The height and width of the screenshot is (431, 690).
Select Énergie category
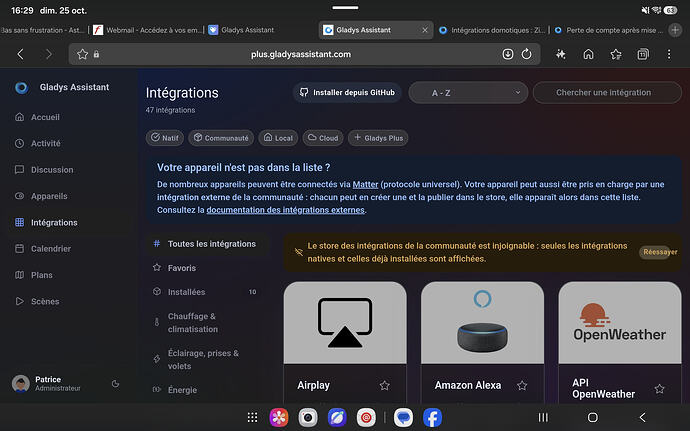[207, 390]
